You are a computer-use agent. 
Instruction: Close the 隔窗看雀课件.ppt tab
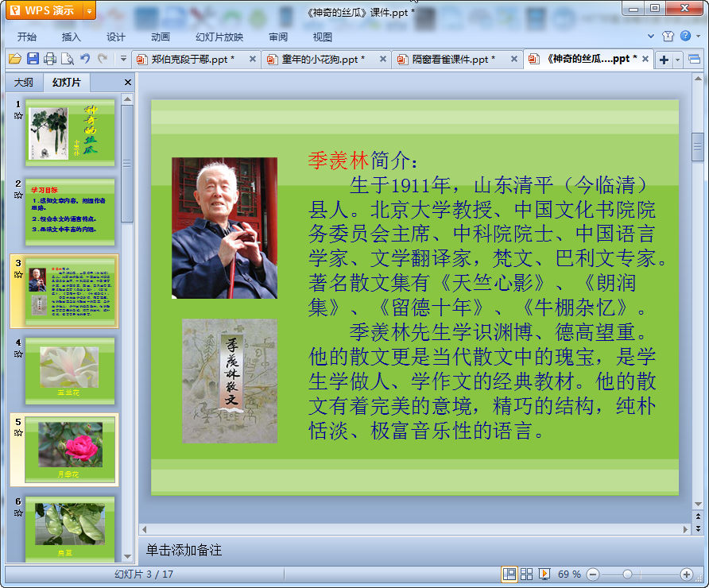[514, 60]
